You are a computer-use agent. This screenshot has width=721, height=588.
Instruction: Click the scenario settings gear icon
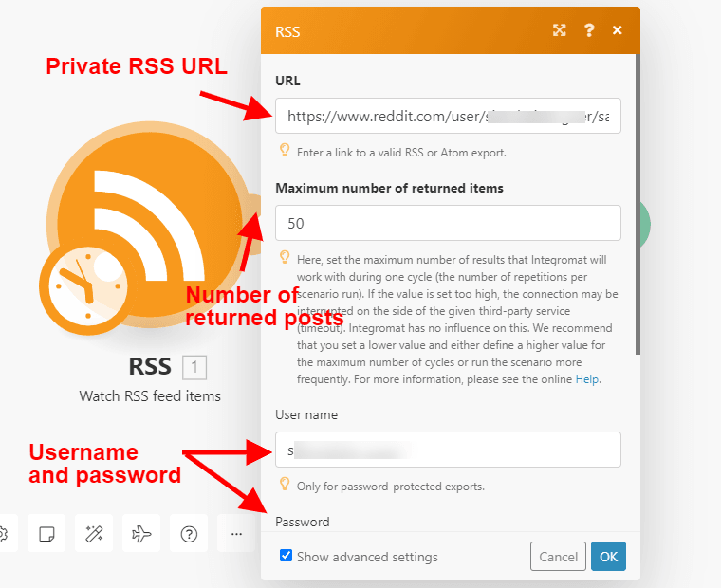coord(3,534)
